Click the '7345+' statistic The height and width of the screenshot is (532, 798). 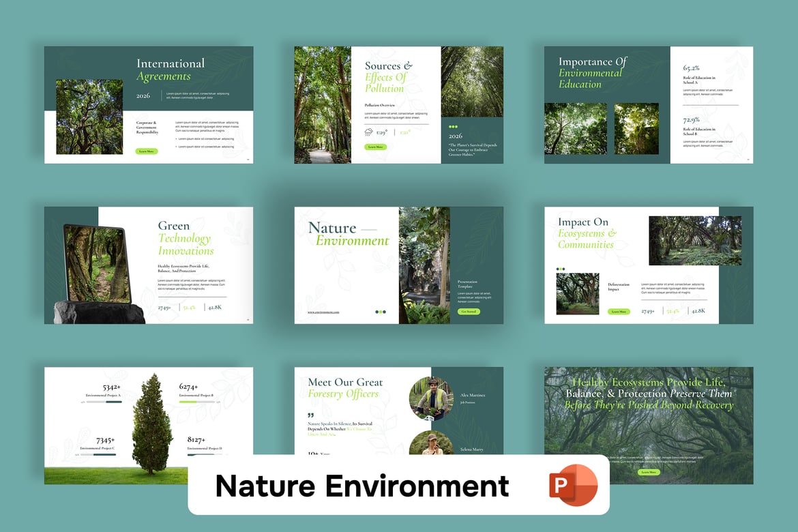pos(105,441)
